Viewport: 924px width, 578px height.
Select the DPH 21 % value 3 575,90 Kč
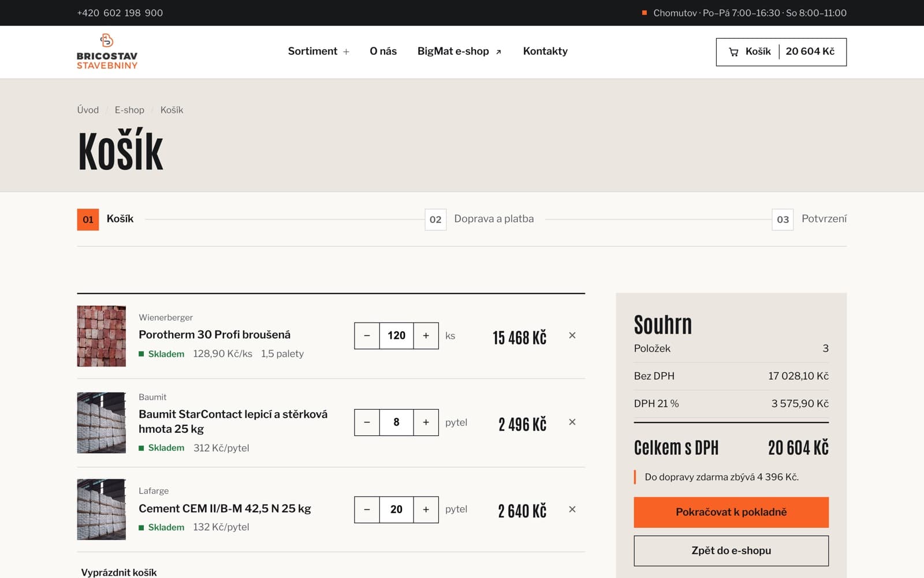(x=800, y=404)
